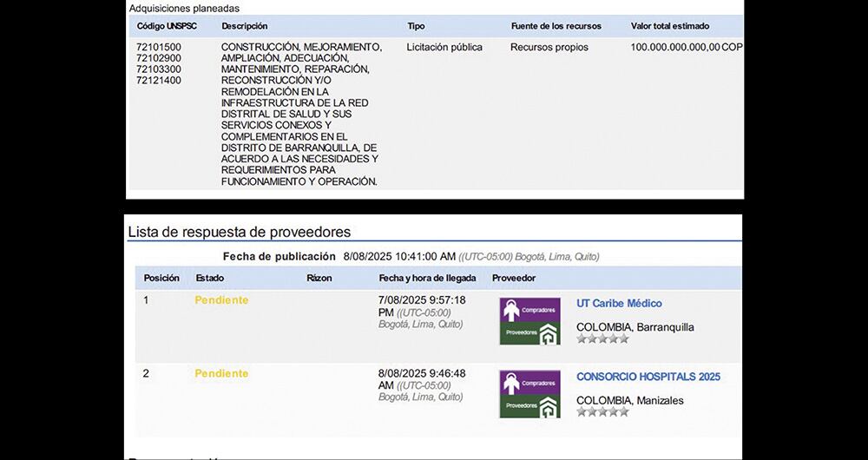
Task: Select UNSPSC code 72102900
Action: point(159,58)
